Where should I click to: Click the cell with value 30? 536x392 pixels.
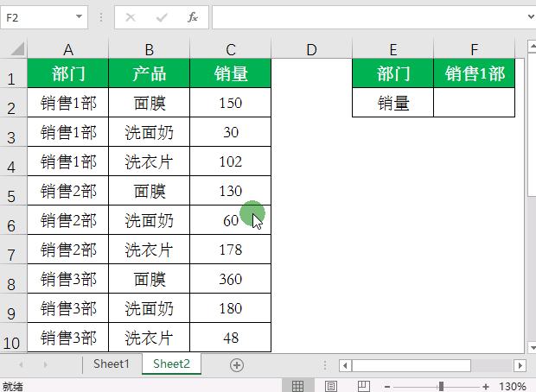point(231,132)
